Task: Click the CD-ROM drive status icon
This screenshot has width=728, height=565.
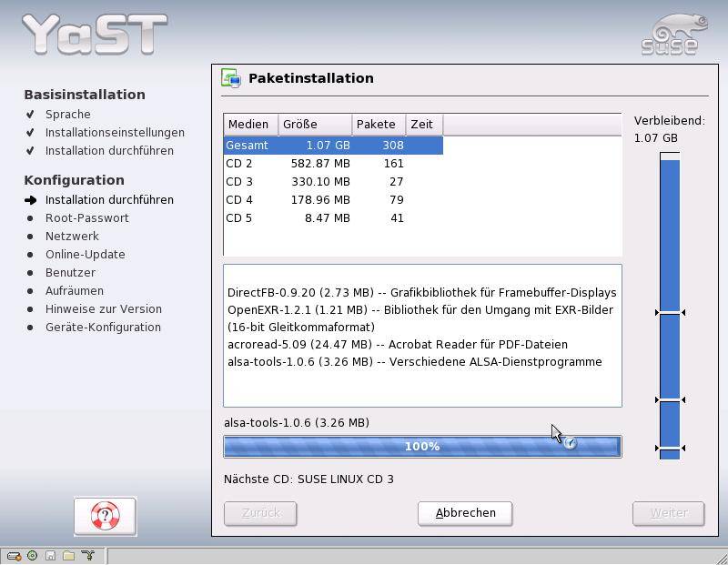Action: (x=32, y=555)
